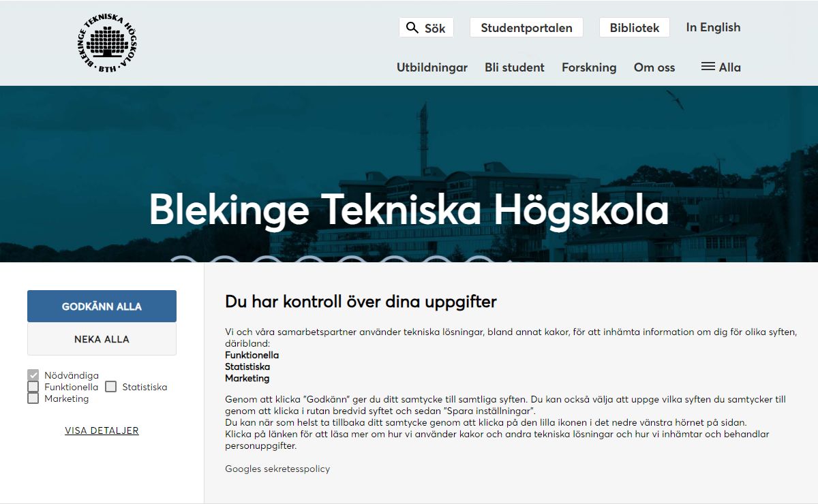Click the magnifying glass search icon
This screenshot has width=818, height=504.
(412, 27)
